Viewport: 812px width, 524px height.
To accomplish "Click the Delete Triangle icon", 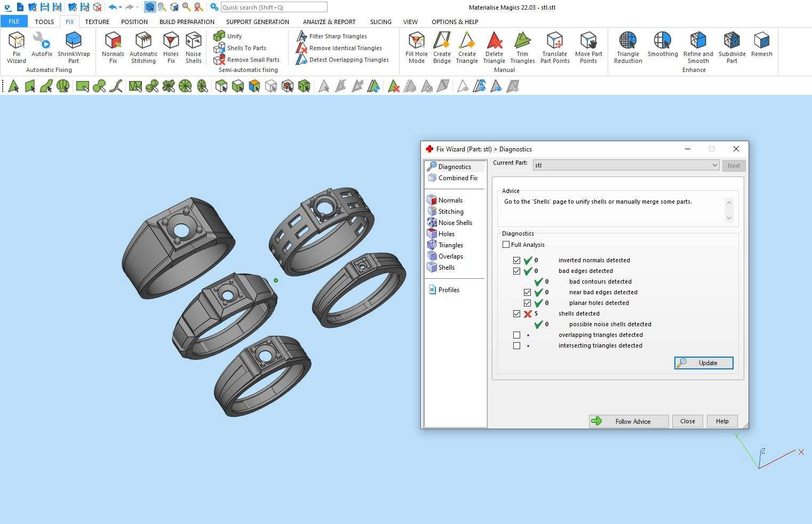I will 494,47.
